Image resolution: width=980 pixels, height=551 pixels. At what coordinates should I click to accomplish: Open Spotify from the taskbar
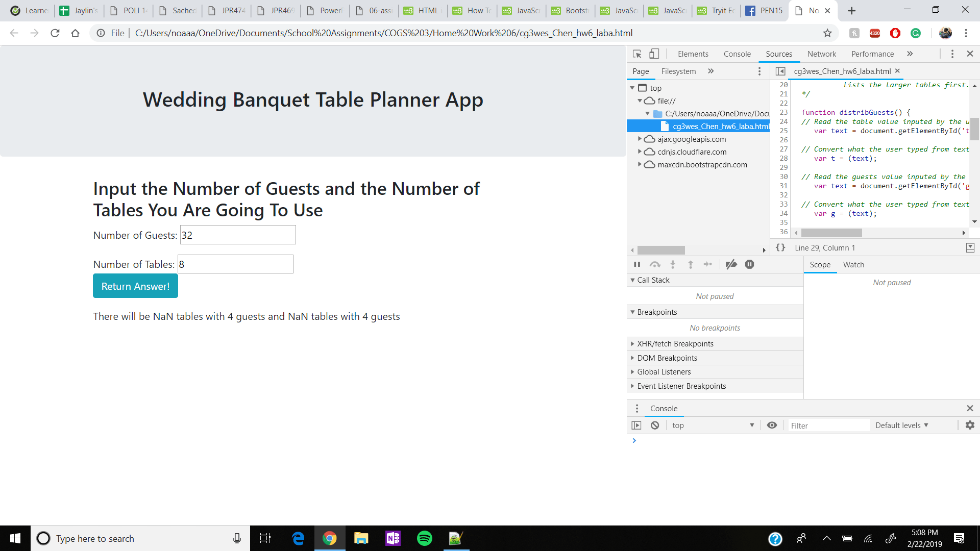[x=424, y=538]
